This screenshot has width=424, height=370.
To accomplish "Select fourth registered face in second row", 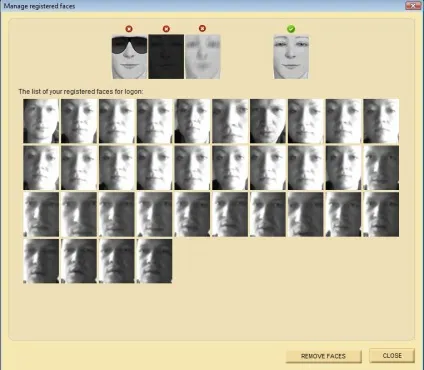I will click(x=154, y=168).
